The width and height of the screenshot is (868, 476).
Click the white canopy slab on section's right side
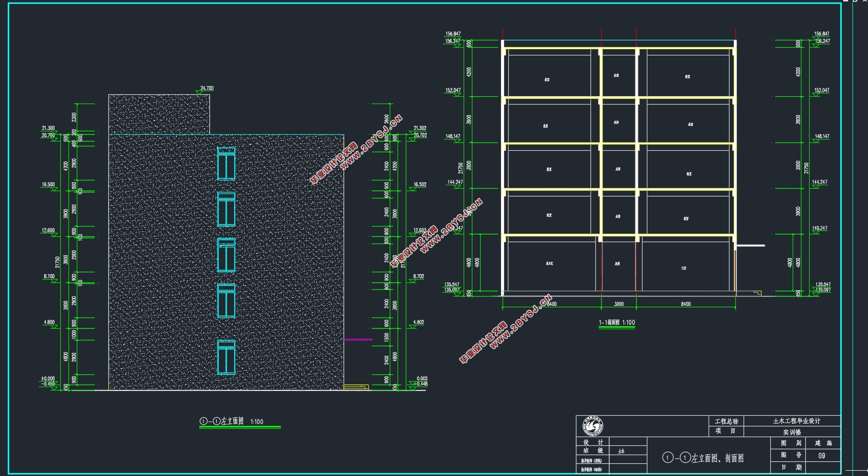pyautogui.click(x=751, y=246)
